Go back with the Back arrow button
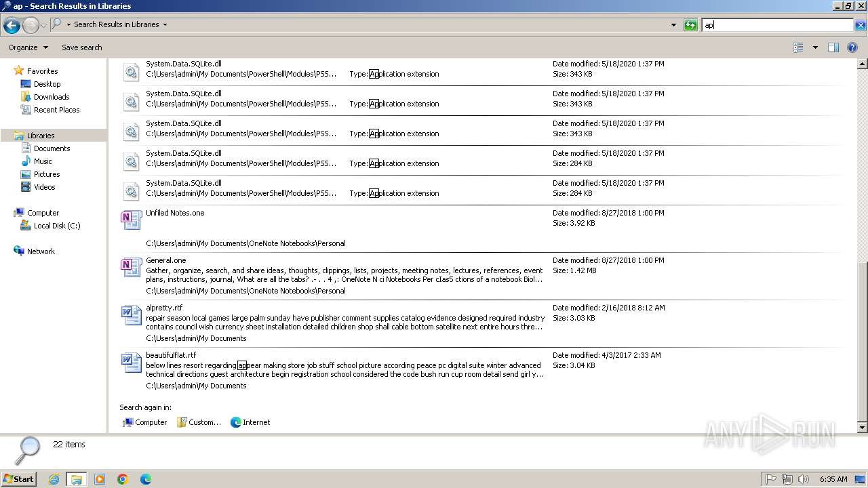The image size is (868, 488). click(x=12, y=26)
